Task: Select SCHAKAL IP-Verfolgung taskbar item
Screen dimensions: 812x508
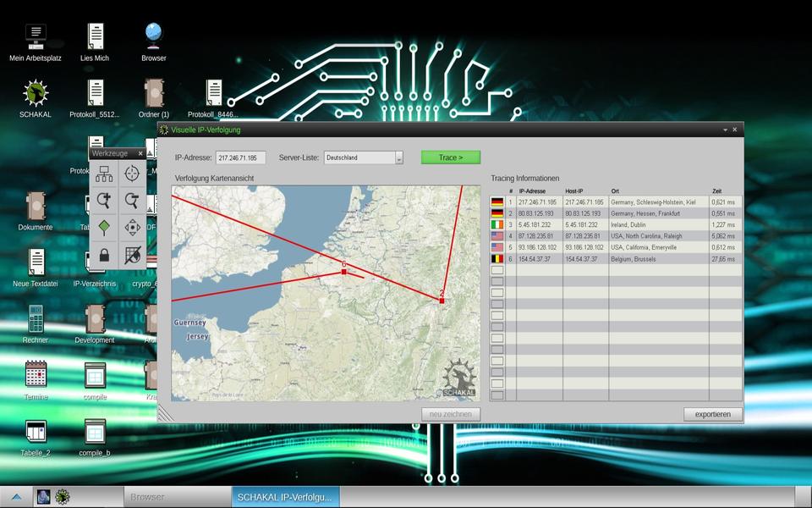Action: 285,497
